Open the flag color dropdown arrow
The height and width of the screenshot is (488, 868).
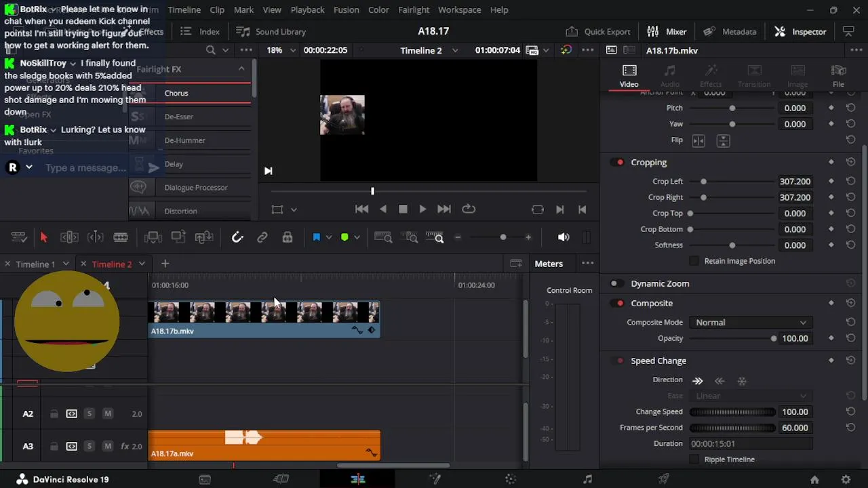(329, 237)
